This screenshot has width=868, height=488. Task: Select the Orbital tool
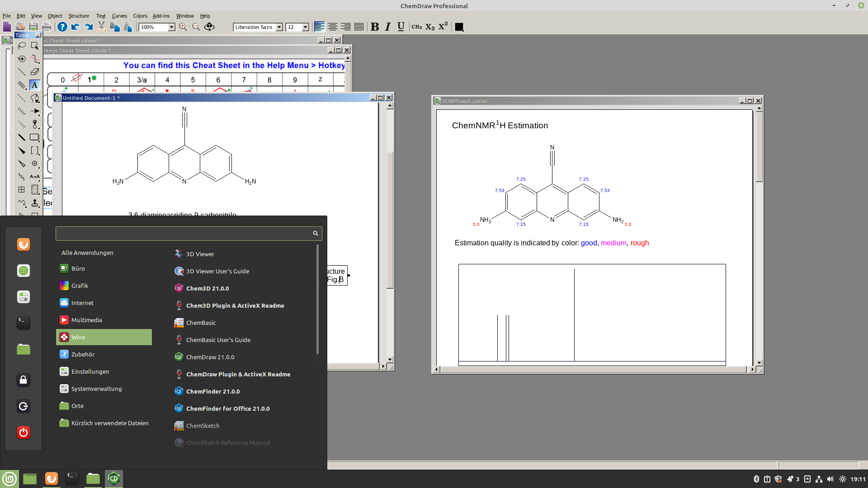(35, 124)
